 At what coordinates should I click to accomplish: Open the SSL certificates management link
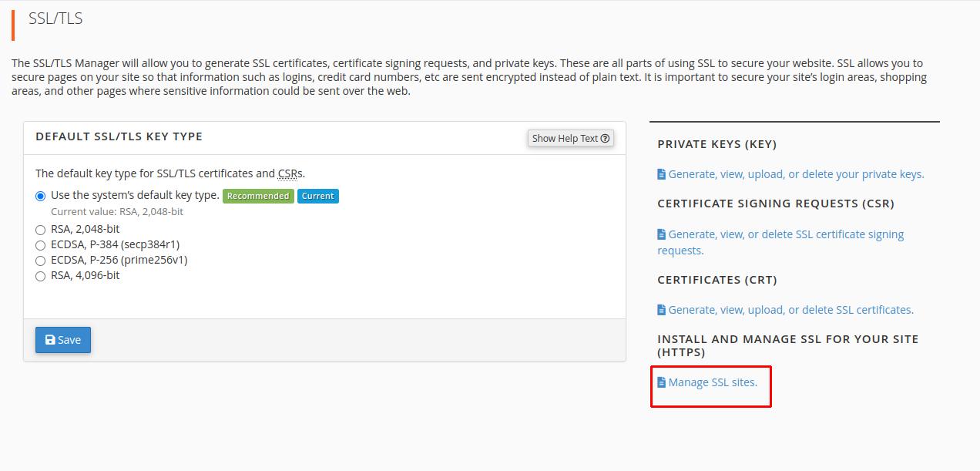(790, 310)
